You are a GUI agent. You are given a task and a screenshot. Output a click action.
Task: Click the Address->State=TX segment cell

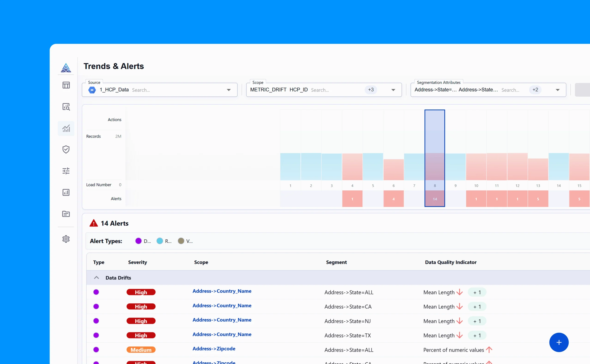coord(348,335)
